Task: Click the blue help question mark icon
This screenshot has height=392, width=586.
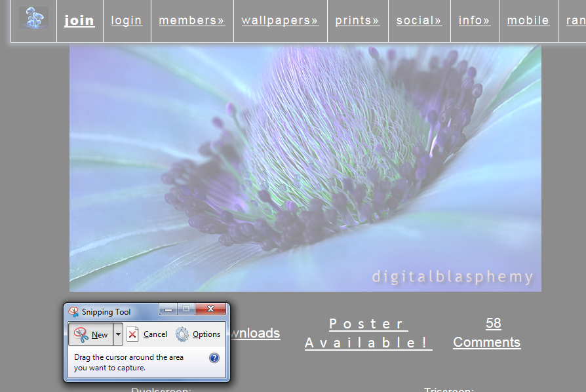Action: (214, 358)
